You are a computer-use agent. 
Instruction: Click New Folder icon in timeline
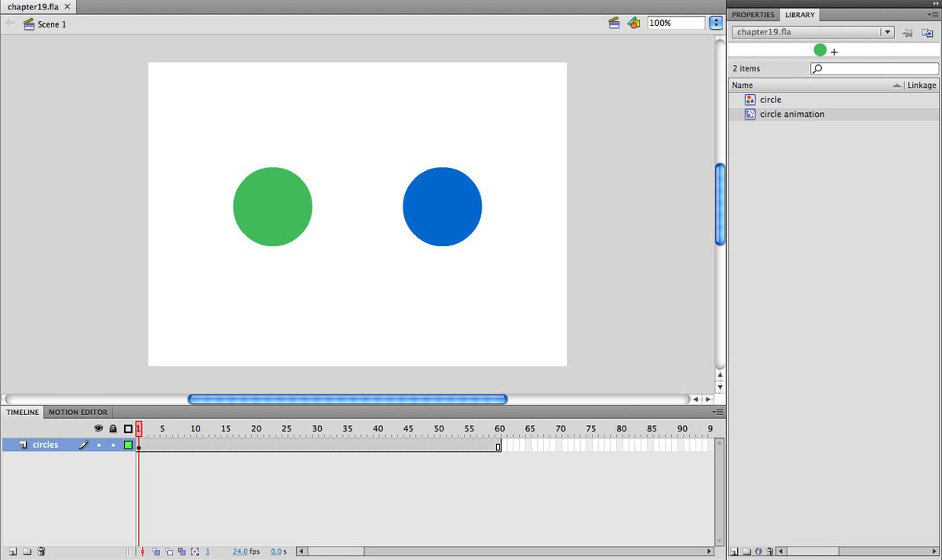click(x=27, y=551)
